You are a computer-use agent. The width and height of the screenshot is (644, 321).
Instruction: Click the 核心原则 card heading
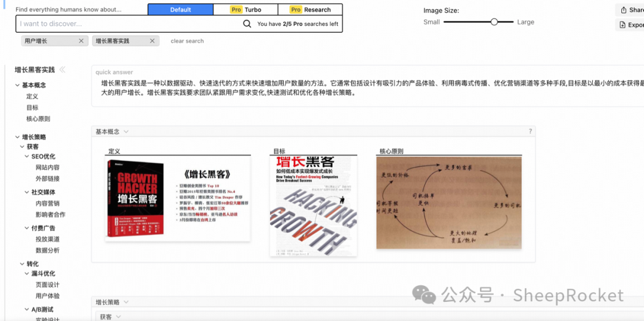tap(392, 152)
